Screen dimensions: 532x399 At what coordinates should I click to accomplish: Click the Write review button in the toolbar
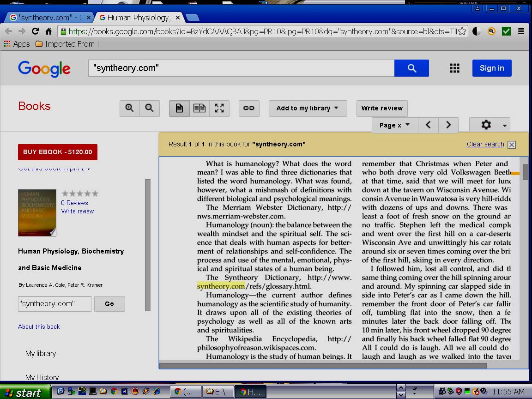coord(382,108)
